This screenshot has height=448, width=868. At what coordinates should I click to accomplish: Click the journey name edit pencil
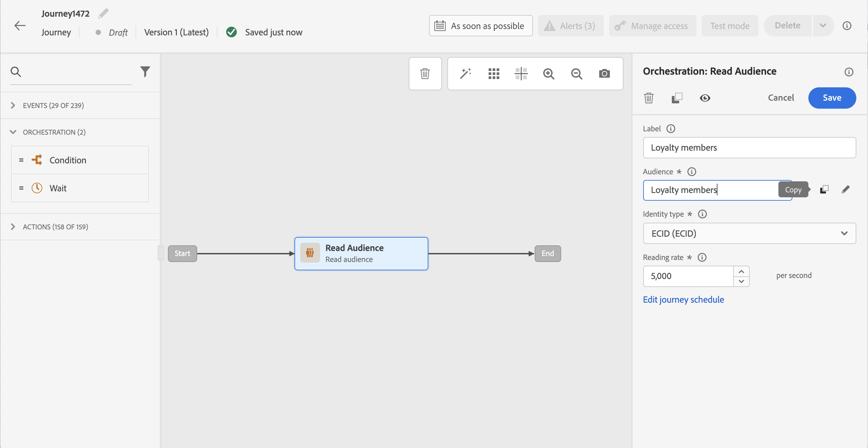click(x=104, y=13)
